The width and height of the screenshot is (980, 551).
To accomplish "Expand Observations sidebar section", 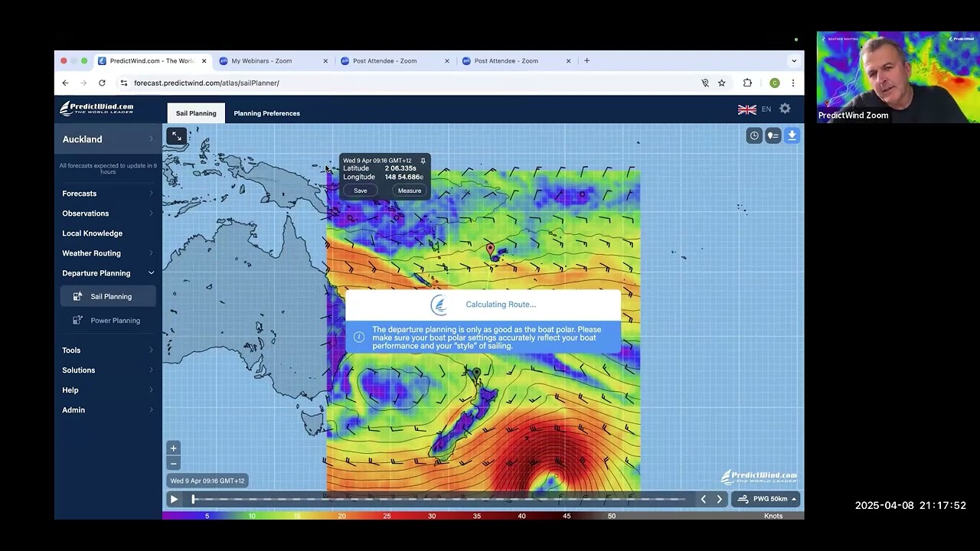I will tap(108, 214).
